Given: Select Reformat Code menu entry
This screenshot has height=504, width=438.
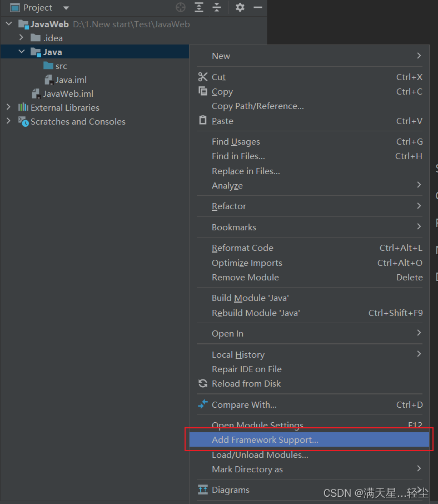Looking at the screenshot, I should pos(309,248).
